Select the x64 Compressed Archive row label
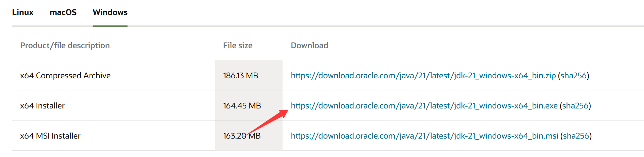Image resolution: width=644 pixels, height=157 pixels. [x=65, y=76]
